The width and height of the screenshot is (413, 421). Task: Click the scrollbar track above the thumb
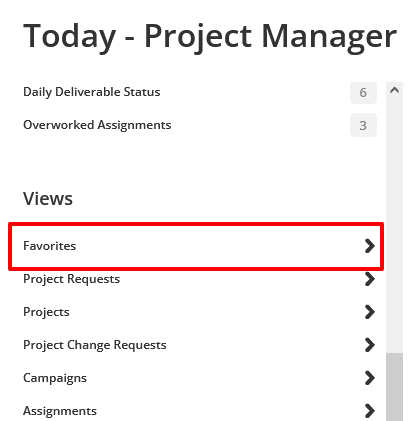[x=395, y=225]
